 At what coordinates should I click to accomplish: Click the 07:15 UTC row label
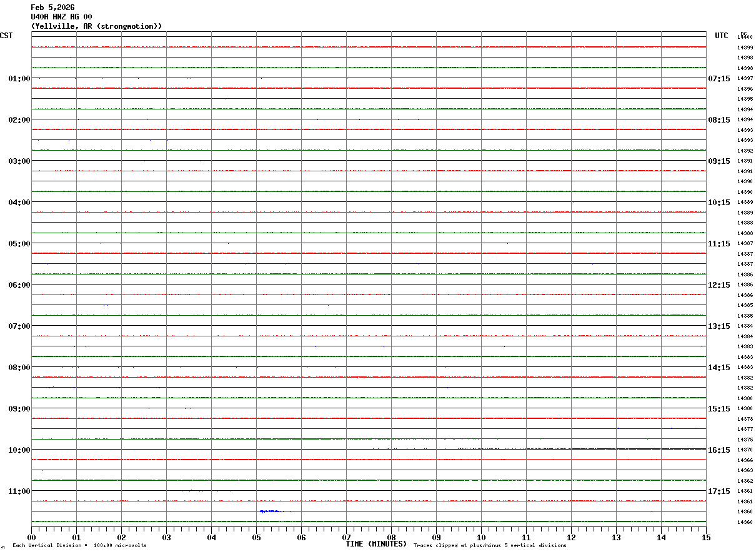click(x=719, y=79)
